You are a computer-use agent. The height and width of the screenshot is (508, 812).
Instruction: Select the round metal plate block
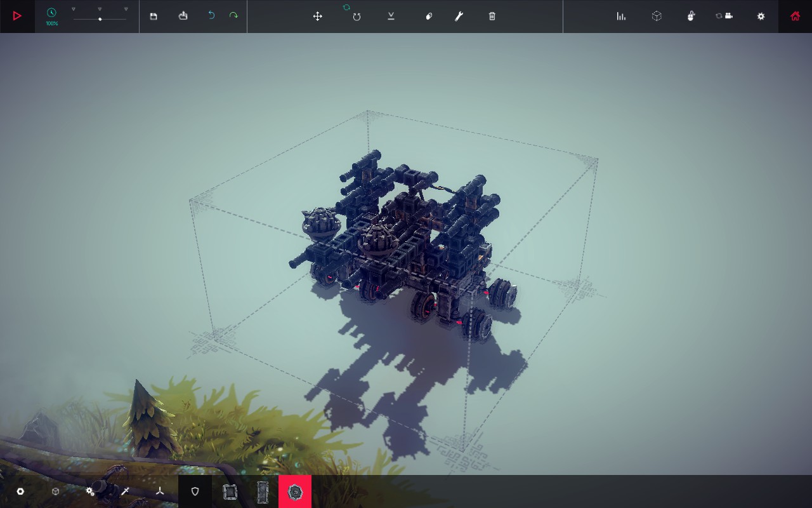[295, 491]
